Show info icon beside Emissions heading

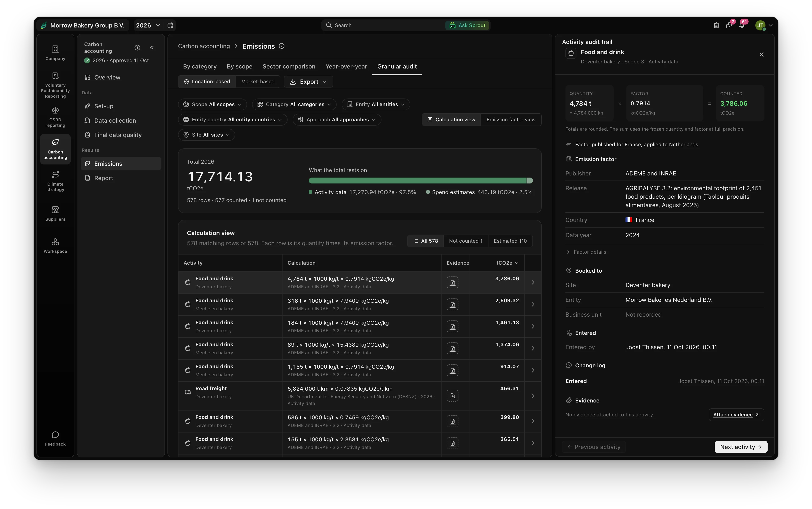tap(281, 46)
